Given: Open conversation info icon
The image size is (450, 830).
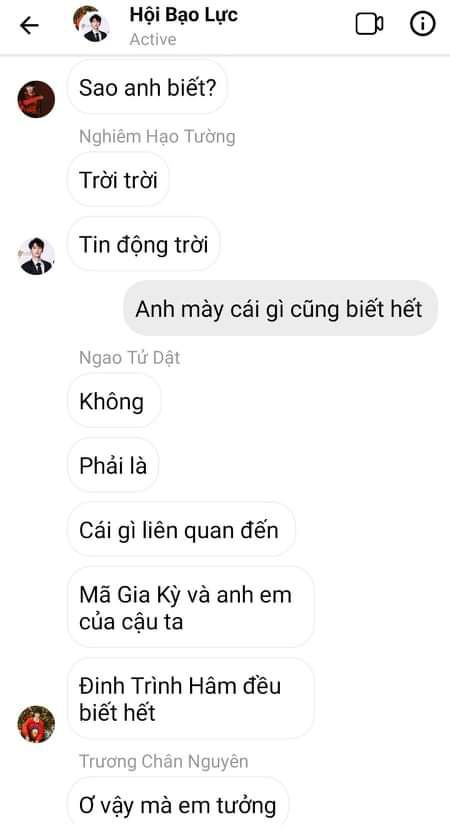Looking at the screenshot, I should coord(422,24).
